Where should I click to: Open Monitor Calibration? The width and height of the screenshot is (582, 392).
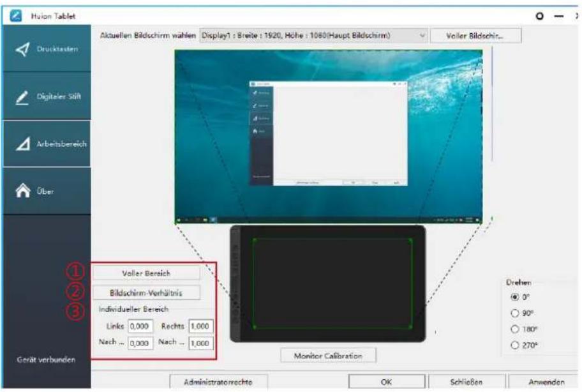point(328,356)
